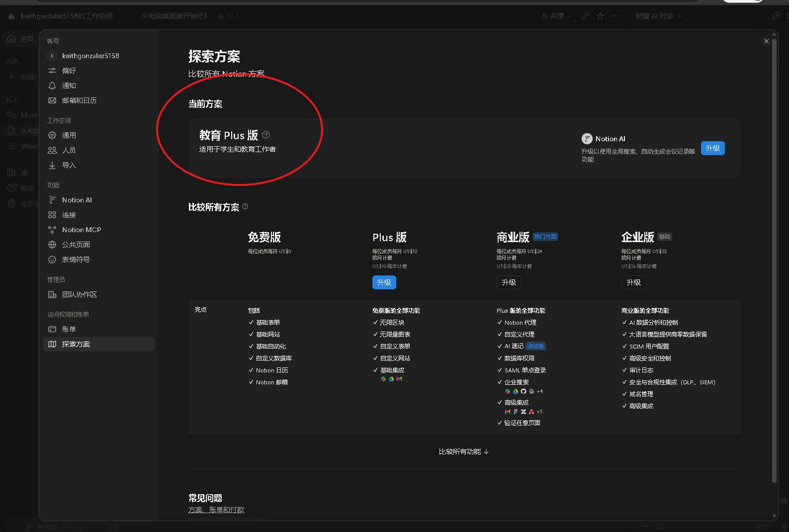
Task: Click the SAML 单点登录 feature text
Action: pyautogui.click(x=526, y=370)
